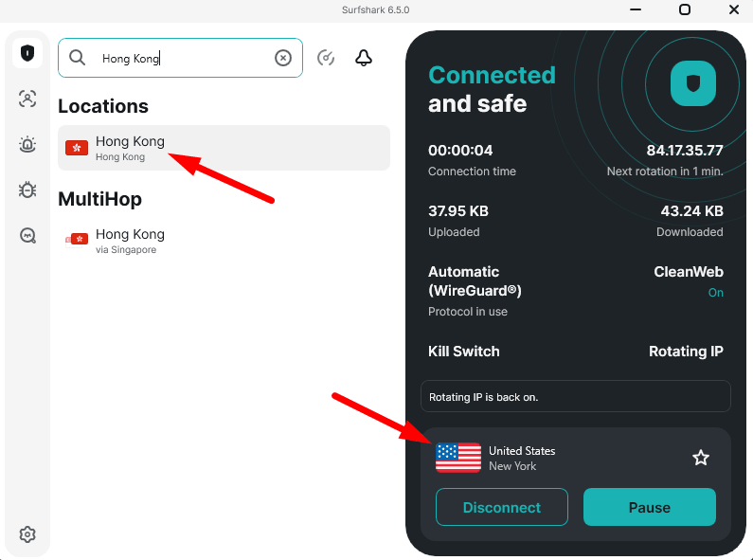The height and width of the screenshot is (560, 753).
Task: Click the connection time 00:00:04
Action: [460, 151]
